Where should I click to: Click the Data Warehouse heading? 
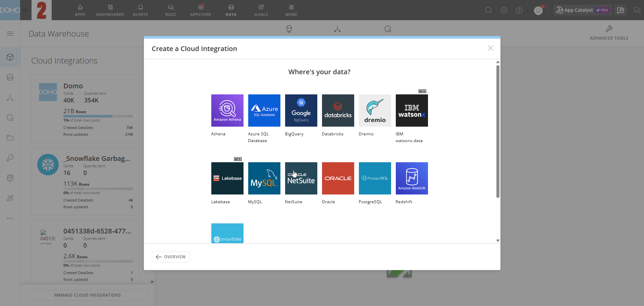click(x=59, y=34)
